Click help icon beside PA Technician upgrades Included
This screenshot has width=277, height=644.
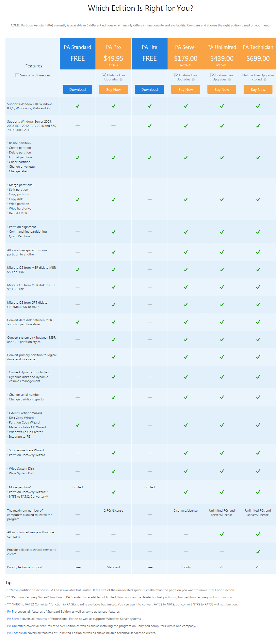coord(265,80)
